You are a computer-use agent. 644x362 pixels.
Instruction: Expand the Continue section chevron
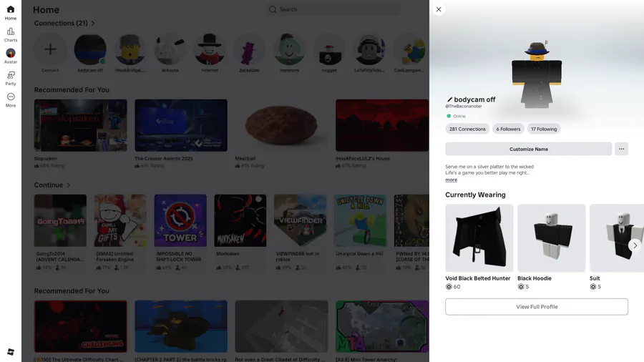point(68,185)
